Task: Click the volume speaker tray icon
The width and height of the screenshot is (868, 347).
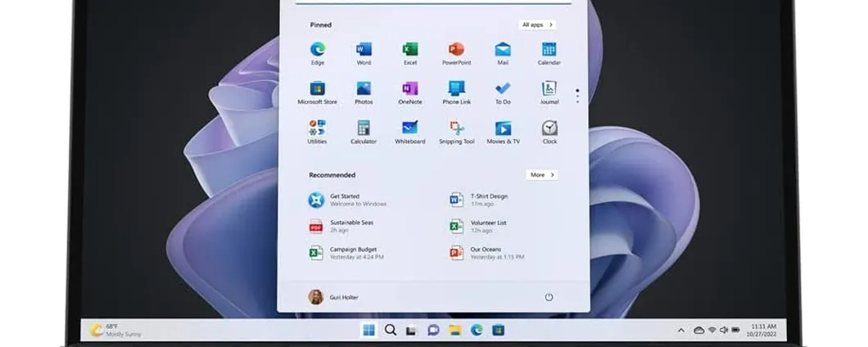Action: click(724, 331)
